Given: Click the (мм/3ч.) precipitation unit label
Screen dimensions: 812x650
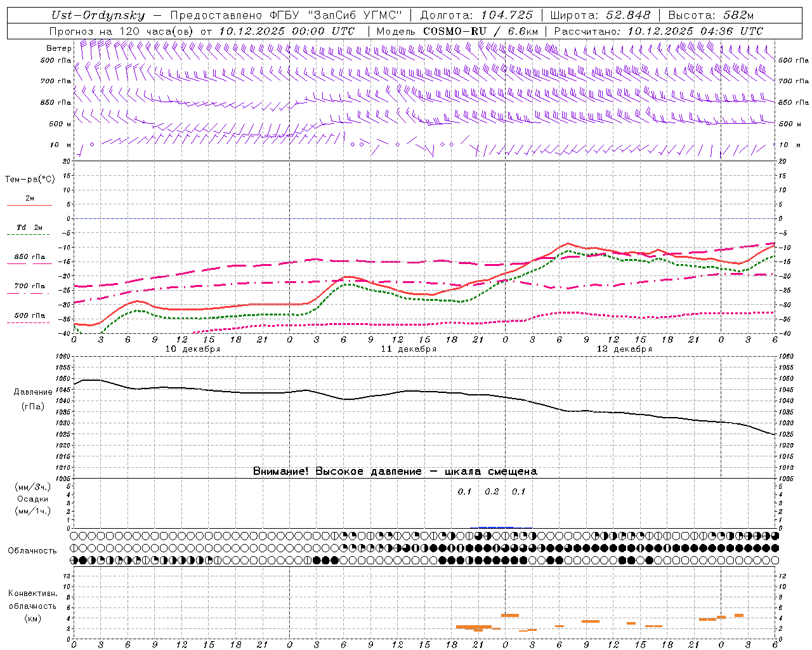Looking at the screenshot, I should pos(33,487).
